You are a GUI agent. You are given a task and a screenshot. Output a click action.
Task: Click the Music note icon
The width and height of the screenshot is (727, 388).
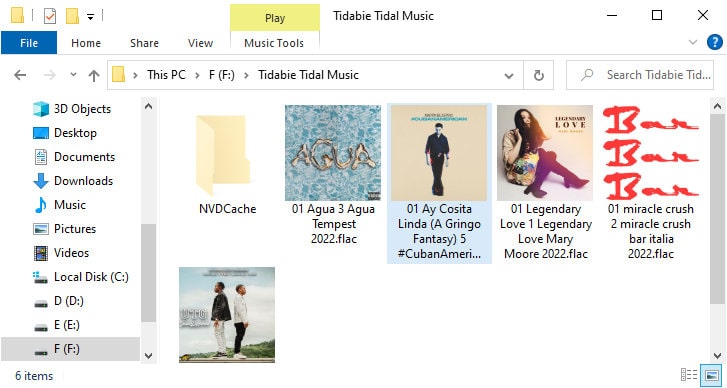(41, 205)
